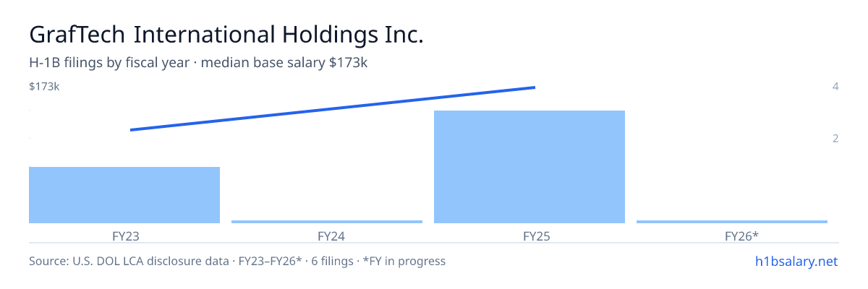Screen dimensions: 868x289
Task: Click the "6 filings" text in the footer
Action: tap(335, 261)
